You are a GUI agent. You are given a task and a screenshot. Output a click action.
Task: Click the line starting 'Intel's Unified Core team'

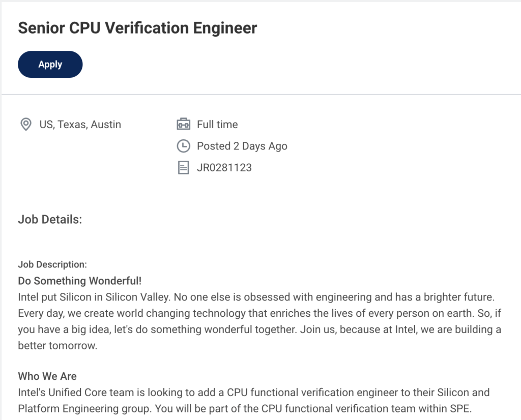(253, 393)
